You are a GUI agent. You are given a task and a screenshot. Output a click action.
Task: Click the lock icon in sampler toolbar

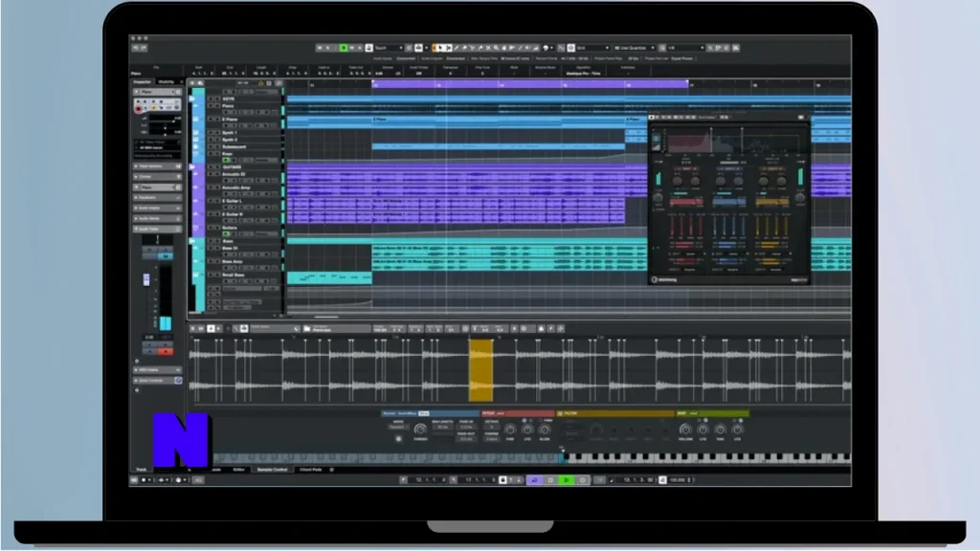click(542, 329)
